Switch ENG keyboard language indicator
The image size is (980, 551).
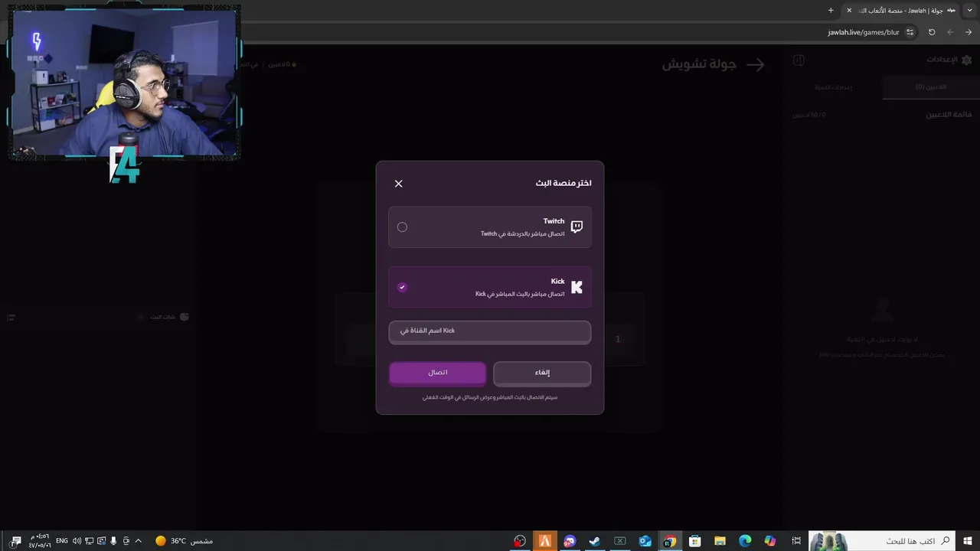[x=62, y=541]
